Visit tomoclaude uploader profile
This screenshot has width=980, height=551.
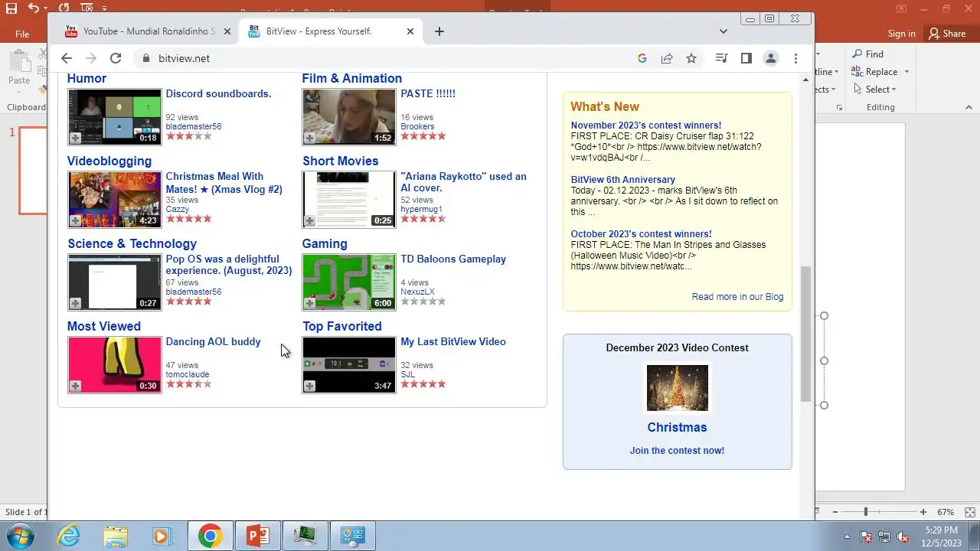click(188, 374)
